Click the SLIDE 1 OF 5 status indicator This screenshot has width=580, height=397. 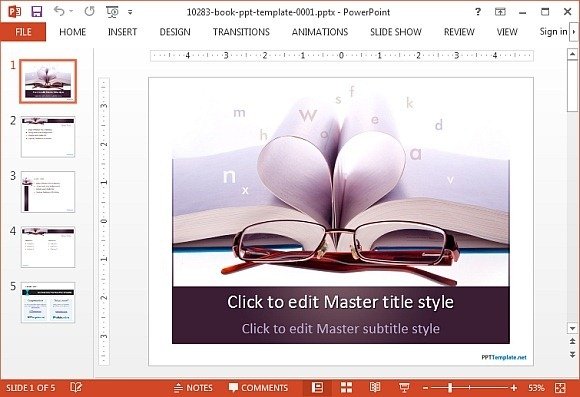click(30, 388)
